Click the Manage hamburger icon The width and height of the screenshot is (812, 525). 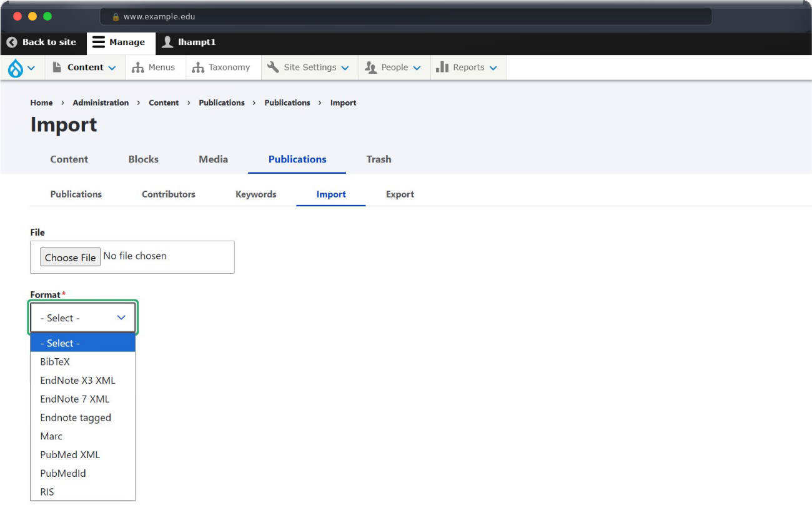pos(99,42)
